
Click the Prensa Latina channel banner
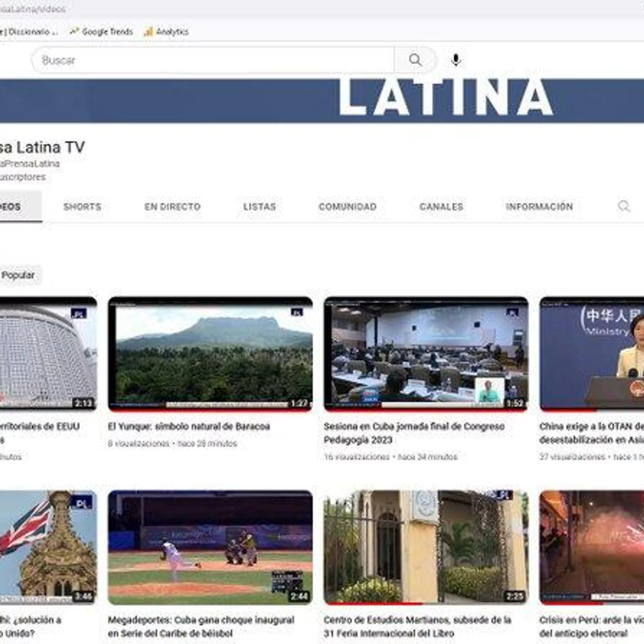(322, 101)
